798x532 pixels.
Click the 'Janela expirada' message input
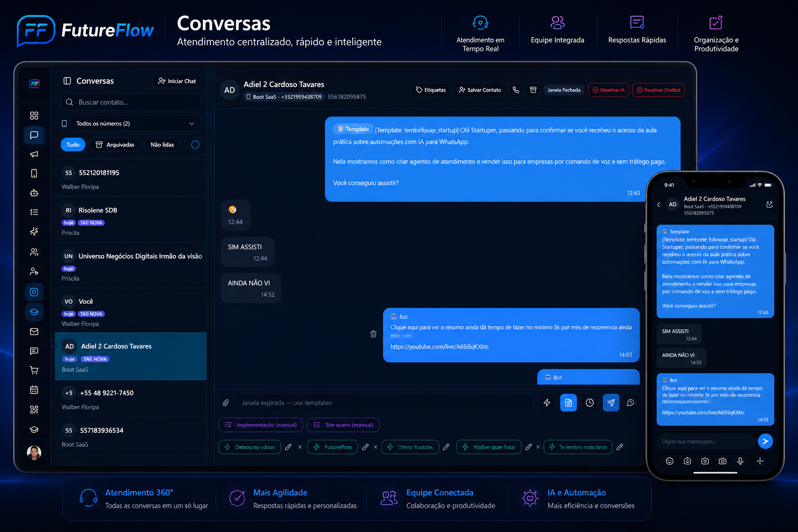point(384,403)
